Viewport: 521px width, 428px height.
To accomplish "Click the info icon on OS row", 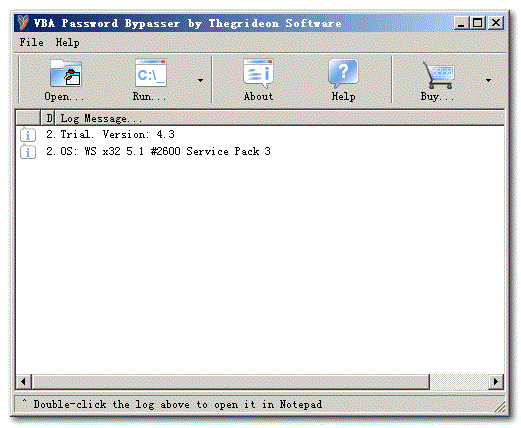I will tap(28, 152).
